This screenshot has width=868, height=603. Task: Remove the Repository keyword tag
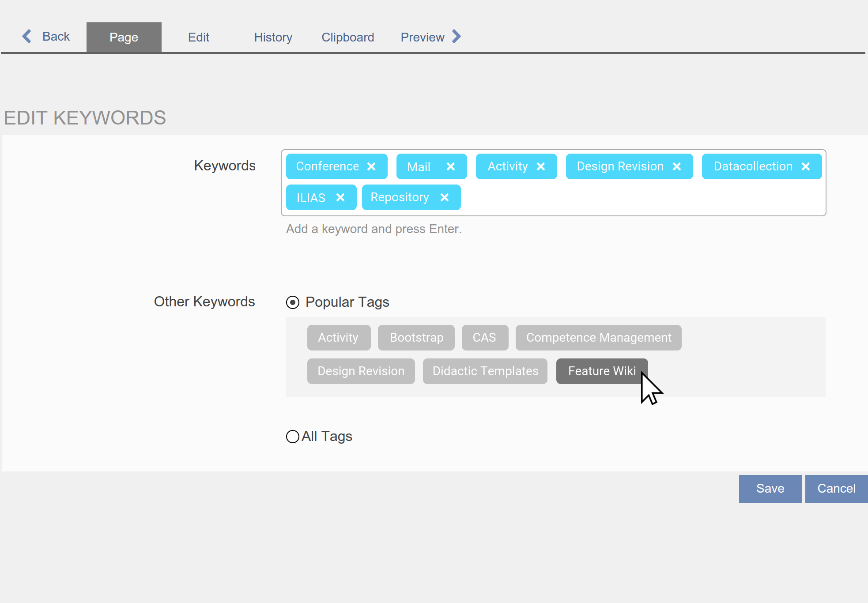pyautogui.click(x=444, y=197)
